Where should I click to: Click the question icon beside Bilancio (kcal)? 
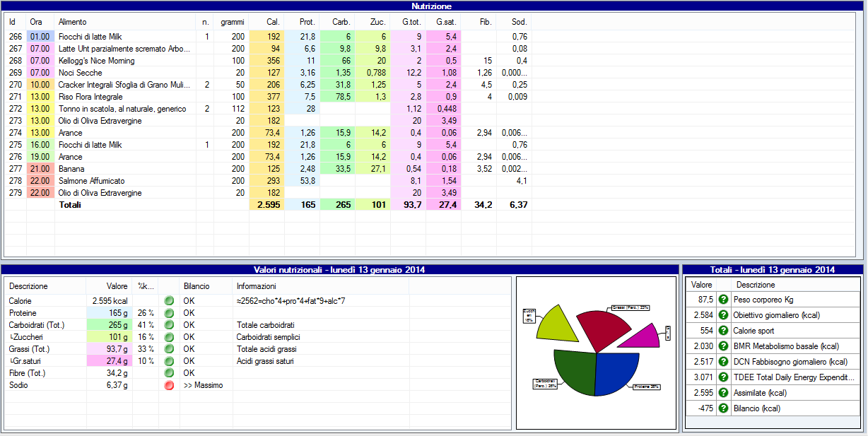pyautogui.click(x=723, y=408)
